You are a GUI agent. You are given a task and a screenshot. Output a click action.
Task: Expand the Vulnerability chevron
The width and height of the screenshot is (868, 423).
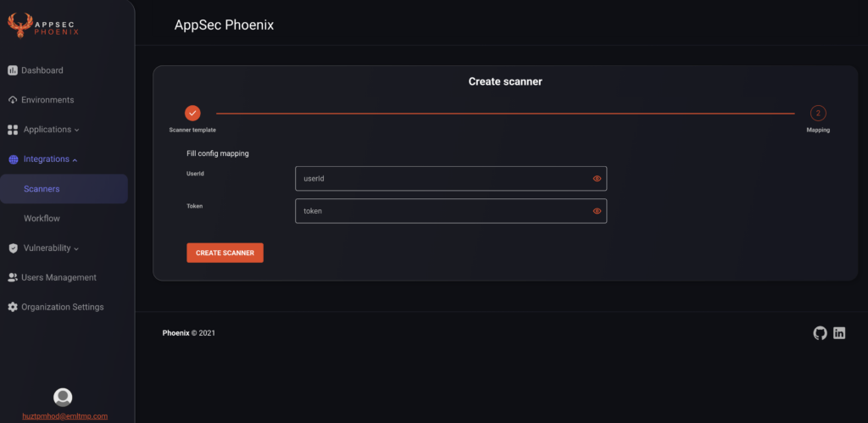(x=76, y=248)
